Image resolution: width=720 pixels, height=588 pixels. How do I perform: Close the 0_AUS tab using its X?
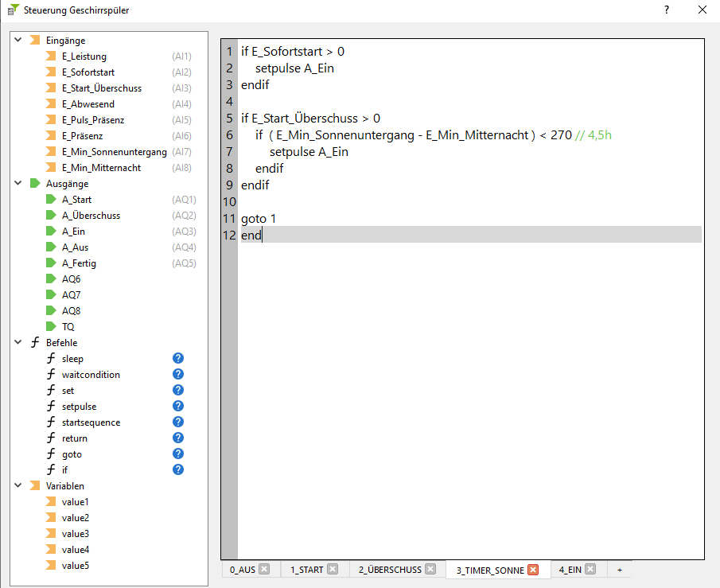click(x=264, y=570)
